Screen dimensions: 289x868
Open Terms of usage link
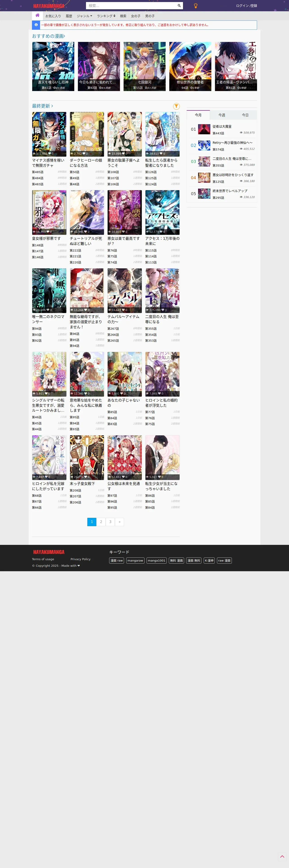43,559
